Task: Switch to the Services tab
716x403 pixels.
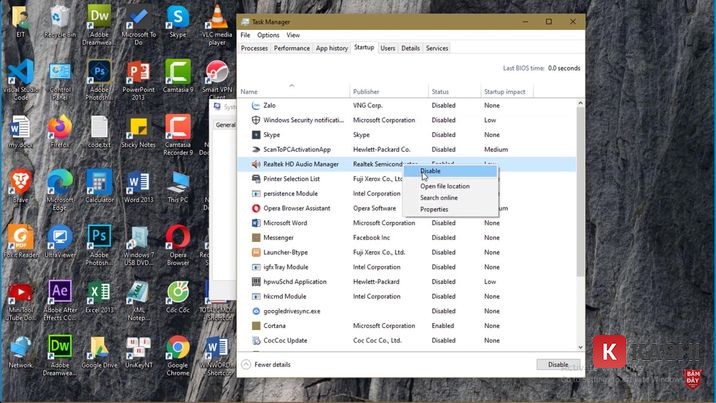Action: (x=437, y=48)
